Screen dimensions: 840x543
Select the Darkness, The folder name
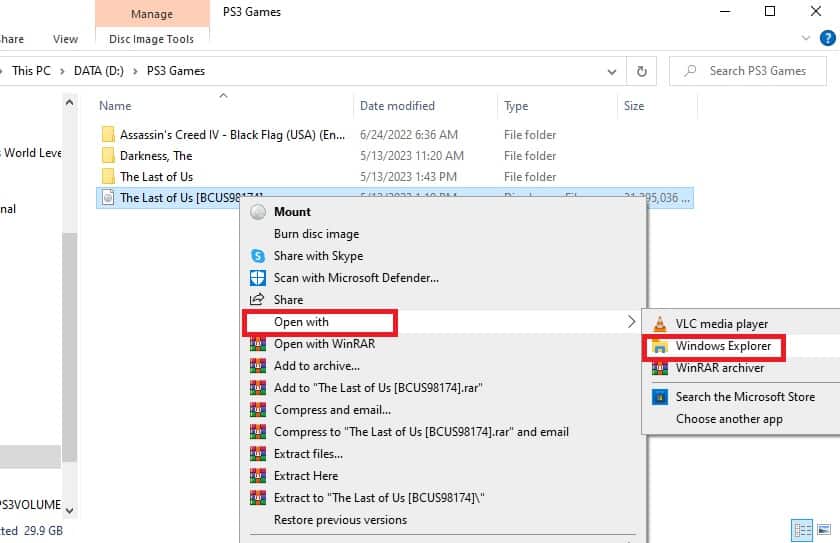click(x=156, y=155)
